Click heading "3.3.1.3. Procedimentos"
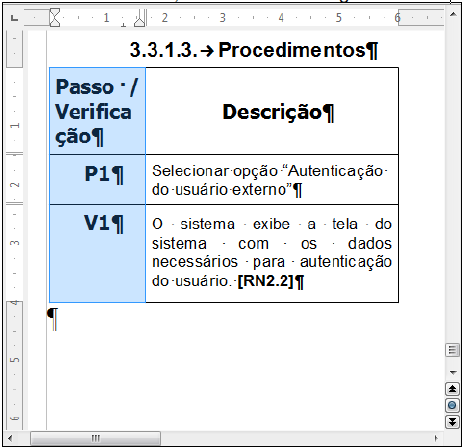The width and height of the screenshot is (463, 448). (x=254, y=50)
